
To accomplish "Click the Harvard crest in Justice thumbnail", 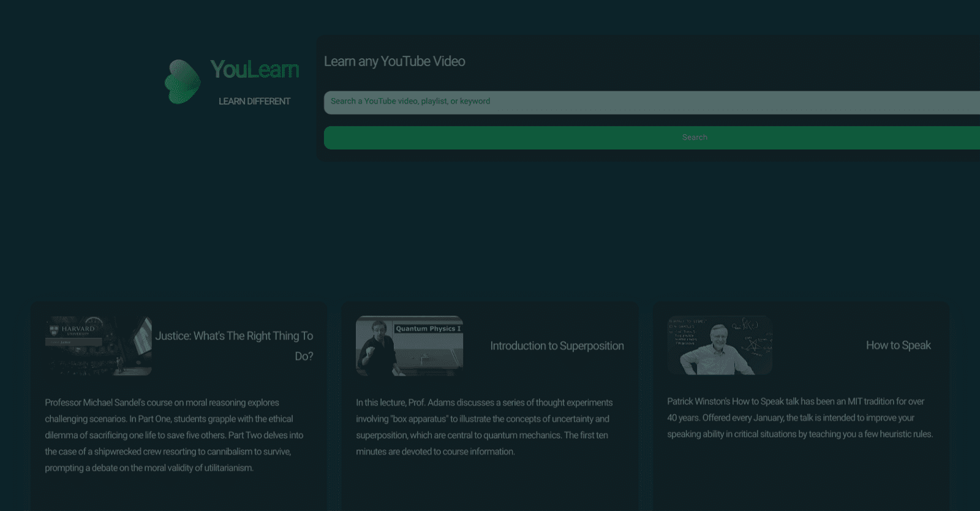I will tap(54, 330).
